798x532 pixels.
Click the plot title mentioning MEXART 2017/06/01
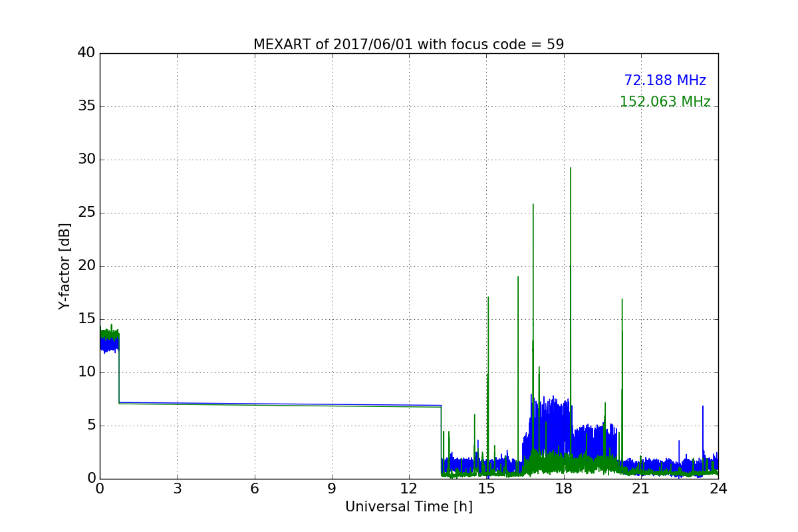408,45
